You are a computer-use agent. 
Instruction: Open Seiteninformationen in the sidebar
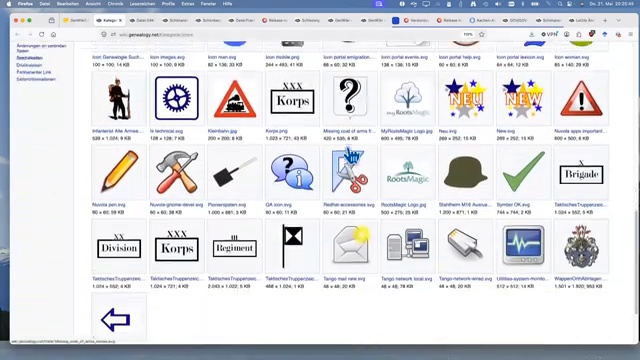[x=36, y=79]
